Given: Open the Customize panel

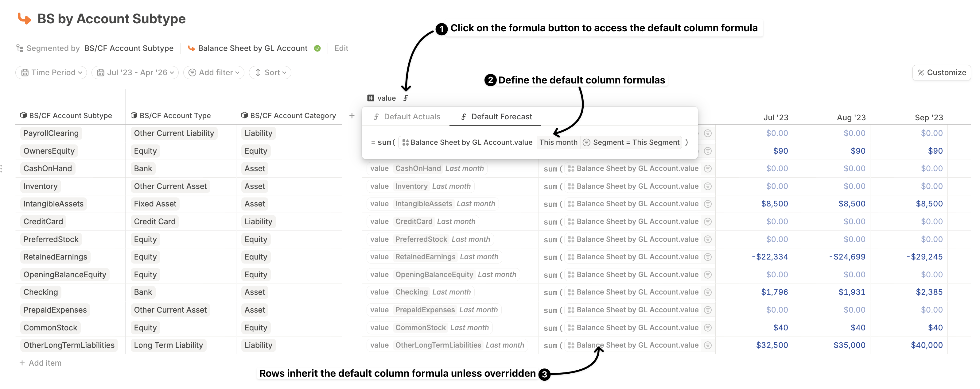Looking at the screenshot, I should 941,72.
